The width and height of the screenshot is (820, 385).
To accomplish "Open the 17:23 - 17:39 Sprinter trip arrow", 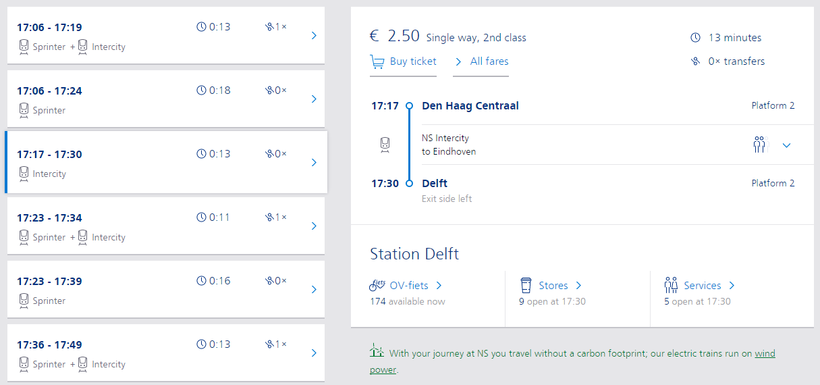I will click(x=314, y=290).
